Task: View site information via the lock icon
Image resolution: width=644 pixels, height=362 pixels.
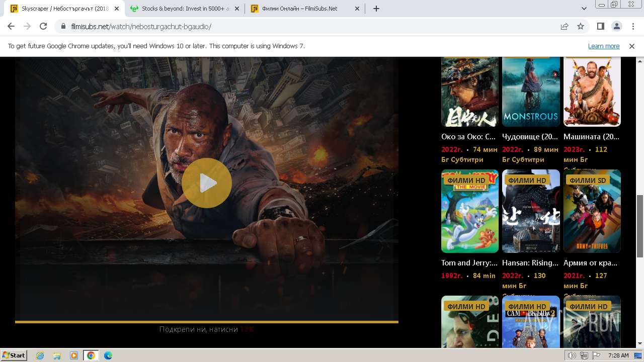Action: click(x=63, y=26)
